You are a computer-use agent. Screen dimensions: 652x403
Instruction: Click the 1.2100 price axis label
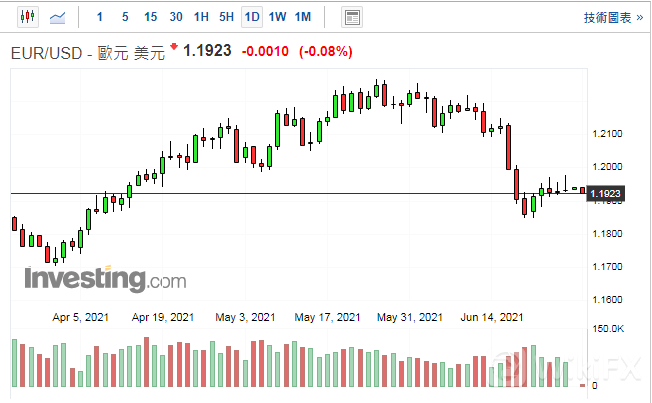(608, 134)
